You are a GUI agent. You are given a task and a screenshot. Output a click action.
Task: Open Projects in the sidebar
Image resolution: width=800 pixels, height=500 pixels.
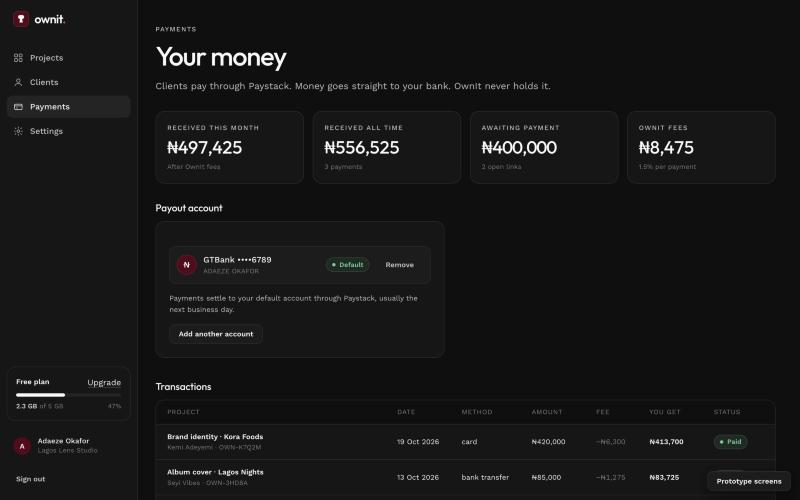tap(68, 58)
